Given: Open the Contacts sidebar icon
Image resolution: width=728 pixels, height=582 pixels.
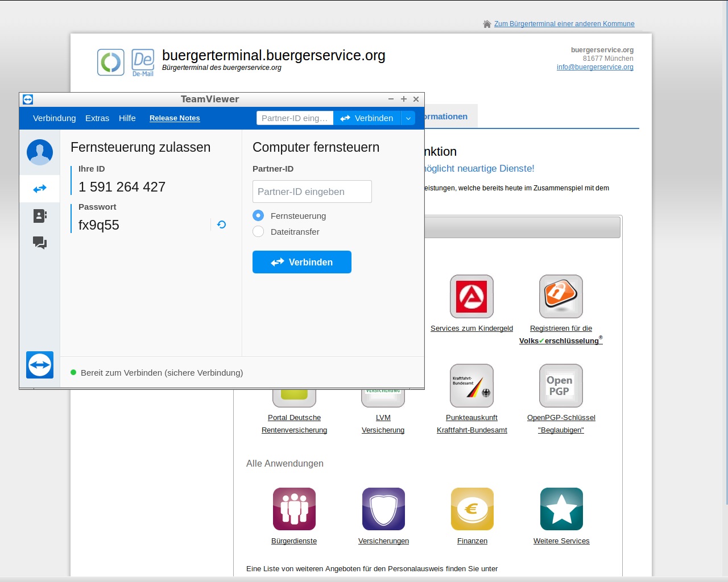Looking at the screenshot, I should pyautogui.click(x=40, y=215).
